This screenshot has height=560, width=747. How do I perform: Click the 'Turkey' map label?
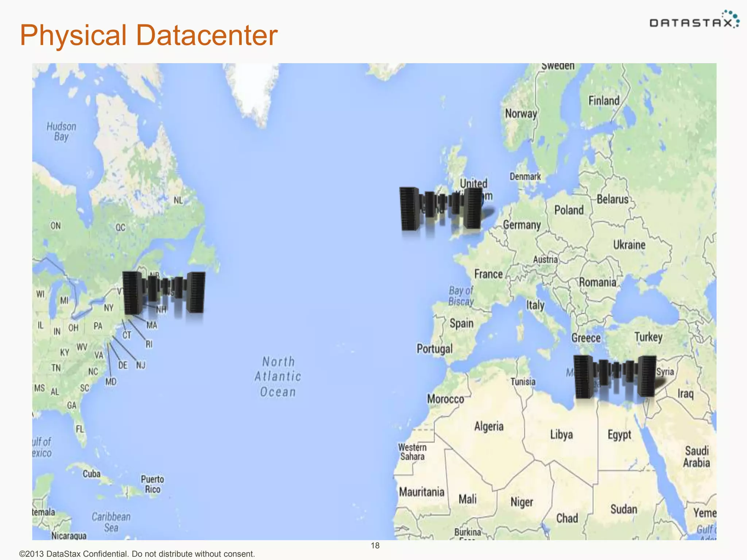tap(648, 337)
